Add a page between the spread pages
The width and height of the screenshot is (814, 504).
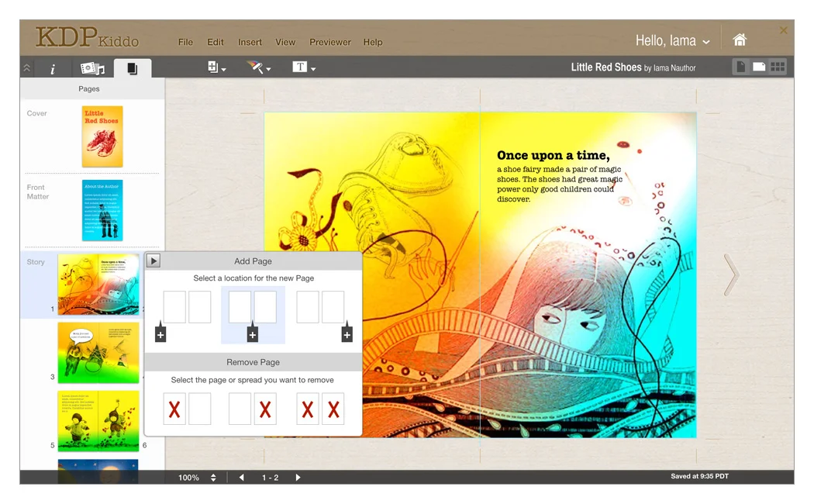(252, 334)
